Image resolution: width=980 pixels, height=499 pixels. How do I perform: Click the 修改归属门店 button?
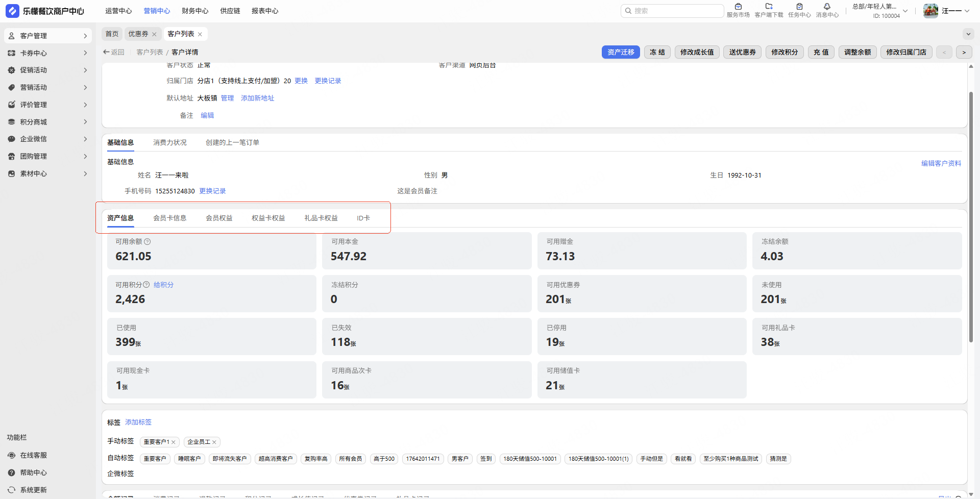click(x=906, y=52)
